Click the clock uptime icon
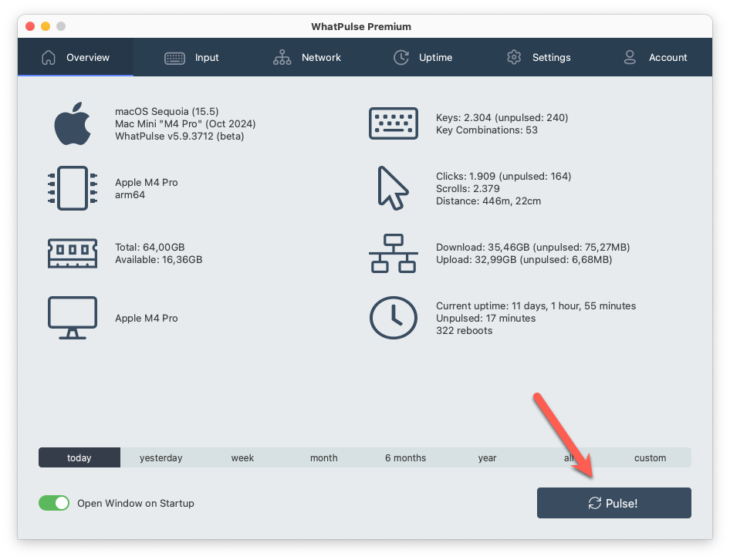This screenshot has width=730, height=560. click(394, 318)
